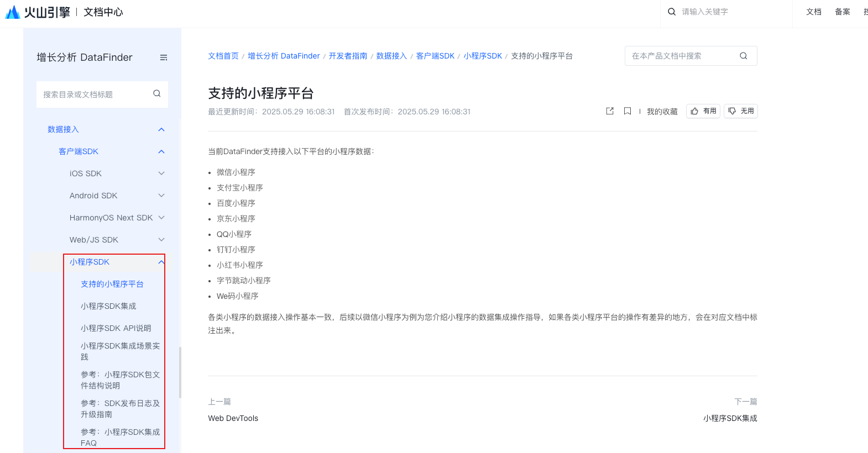This screenshot has height=453, width=868.
Task: Go to 小程序SDK breadcrumb
Action: [483, 56]
